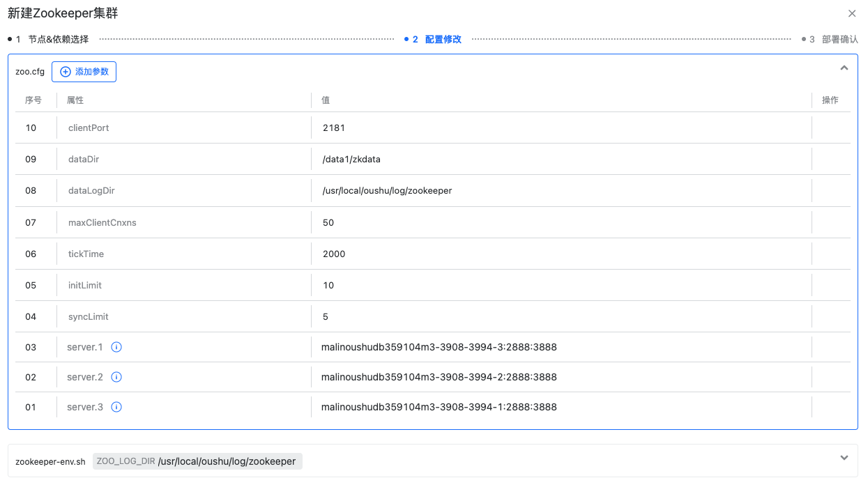Click the 序号 column header

(33, 100)
